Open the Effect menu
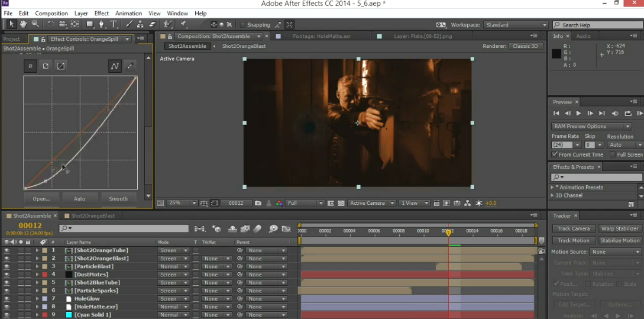 [102, 13]
